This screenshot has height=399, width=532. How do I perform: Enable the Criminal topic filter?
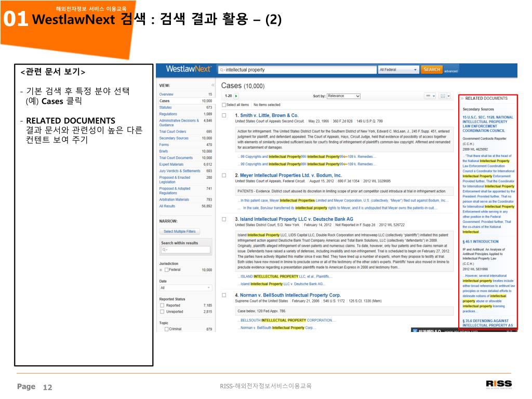pyautogui.click(x=167, y=329)
